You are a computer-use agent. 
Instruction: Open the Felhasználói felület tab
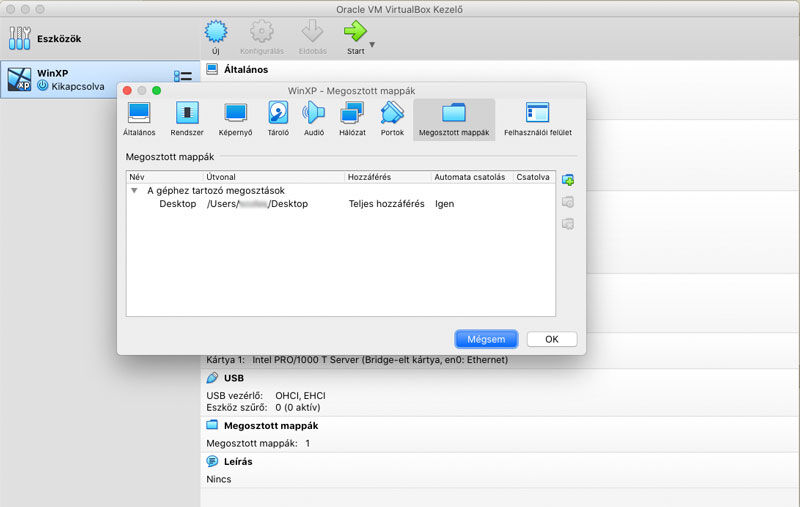(x=538, y=119)
